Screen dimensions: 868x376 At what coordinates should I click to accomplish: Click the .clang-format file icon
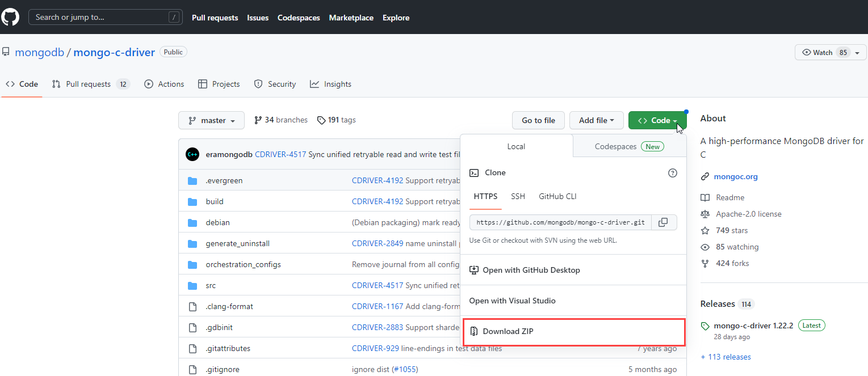192,307
